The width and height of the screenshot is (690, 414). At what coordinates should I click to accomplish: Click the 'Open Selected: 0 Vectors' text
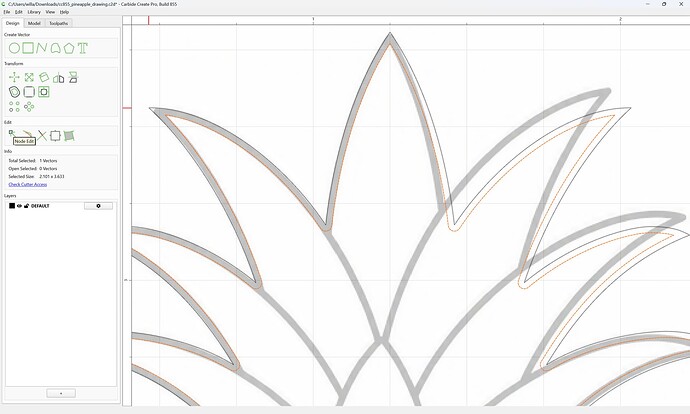coord(33,169)
